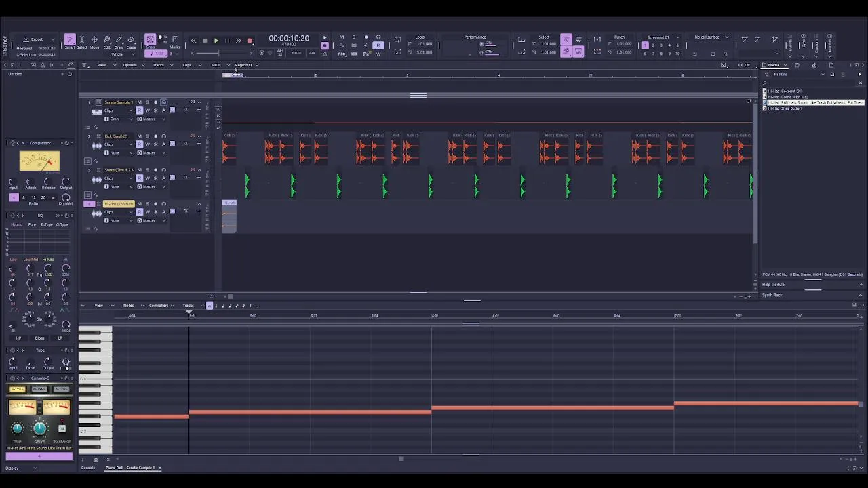
Task: Choose the Select tool
Action: point(82,41)
